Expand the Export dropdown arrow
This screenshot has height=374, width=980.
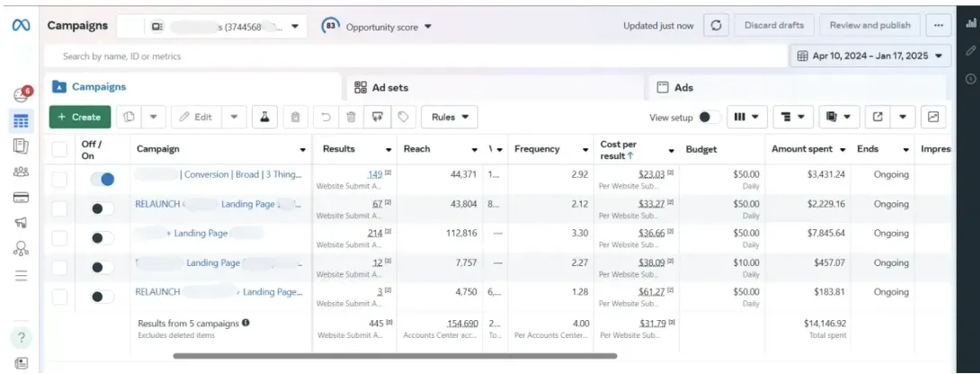tap(903, 117)
